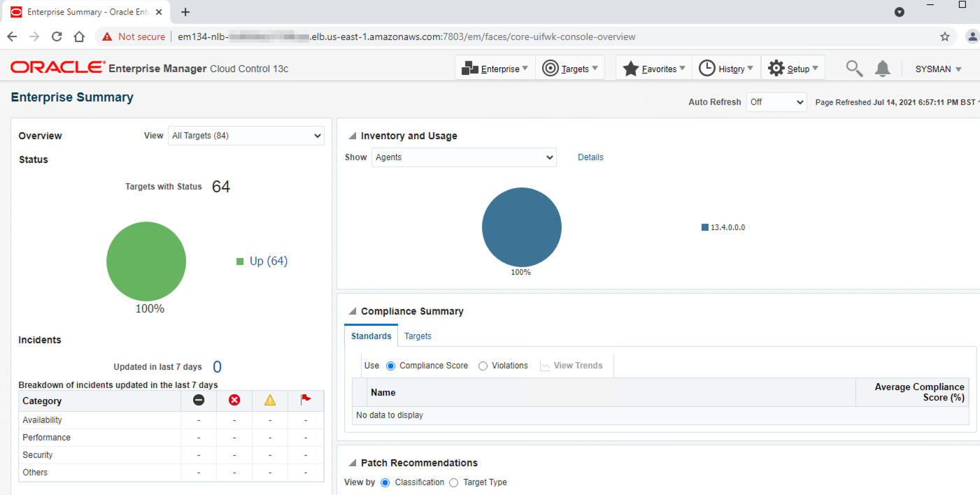Click the browser back arrow
This screenshot has height=495, width=980.
coord(12,36)
